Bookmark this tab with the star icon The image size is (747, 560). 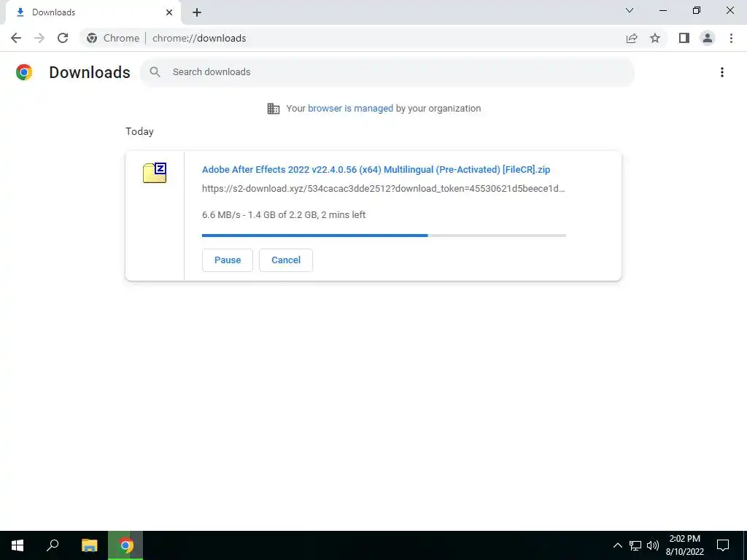(655, 38)
